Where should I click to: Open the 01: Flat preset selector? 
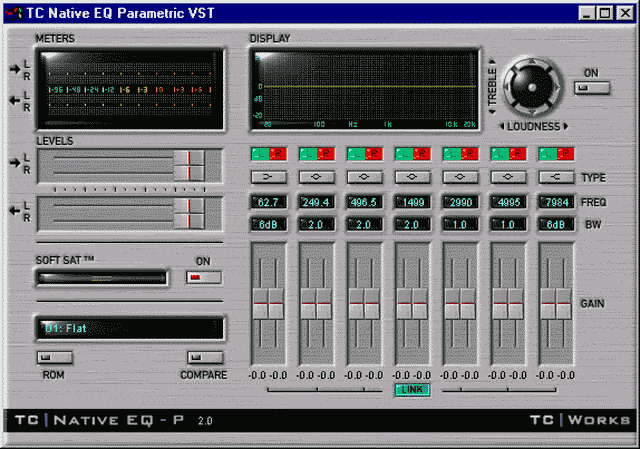coord(131,328)
